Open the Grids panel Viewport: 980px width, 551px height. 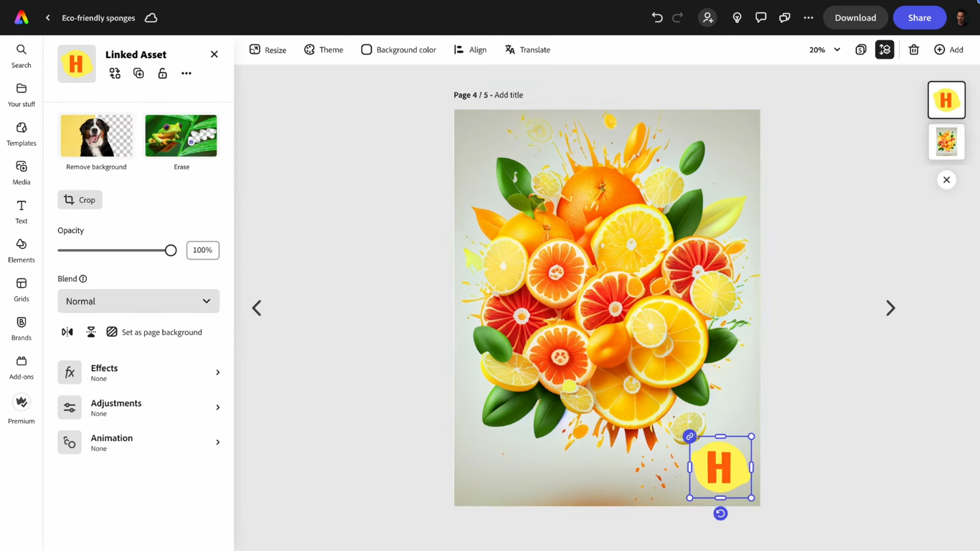[x=22, y=289]
